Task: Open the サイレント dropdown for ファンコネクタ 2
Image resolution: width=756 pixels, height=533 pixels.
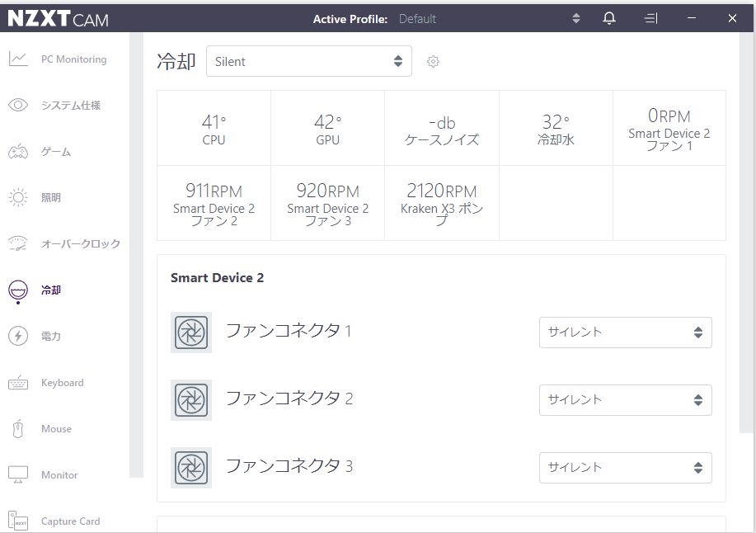Action: pos(626,400)
